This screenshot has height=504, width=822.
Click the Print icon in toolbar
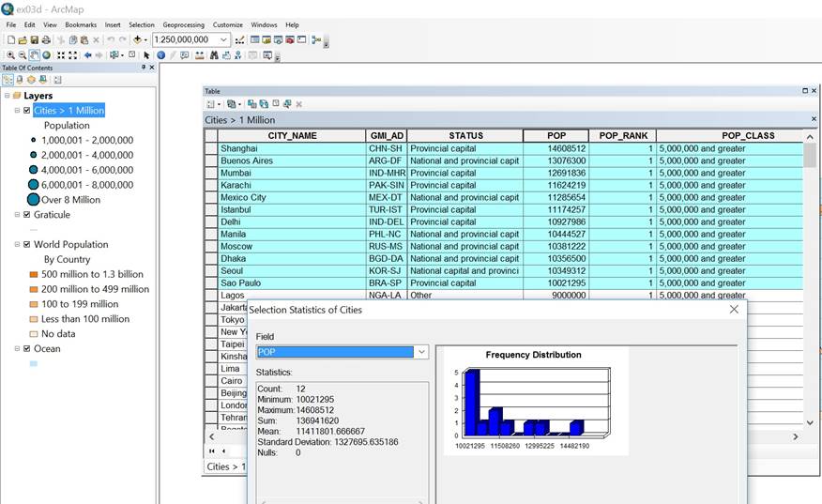[46, 39]
